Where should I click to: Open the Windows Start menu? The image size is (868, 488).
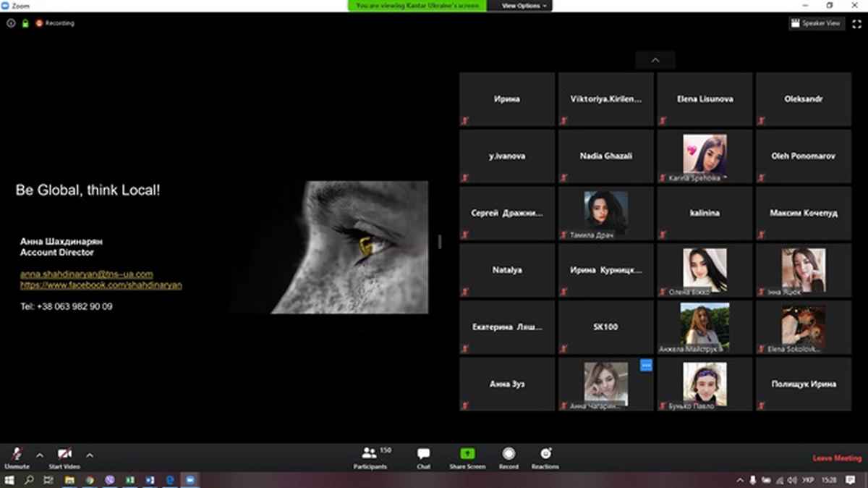[x=9, y=480]
